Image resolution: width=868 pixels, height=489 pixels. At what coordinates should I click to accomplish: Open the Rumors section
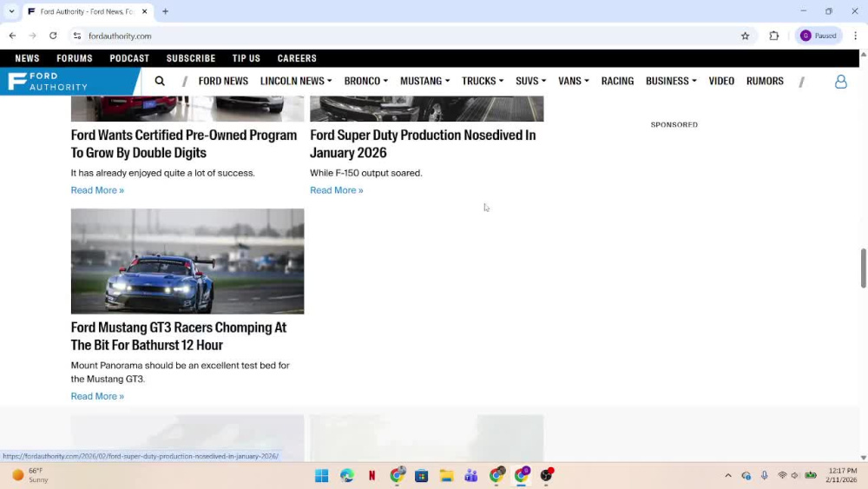[765, 81]
